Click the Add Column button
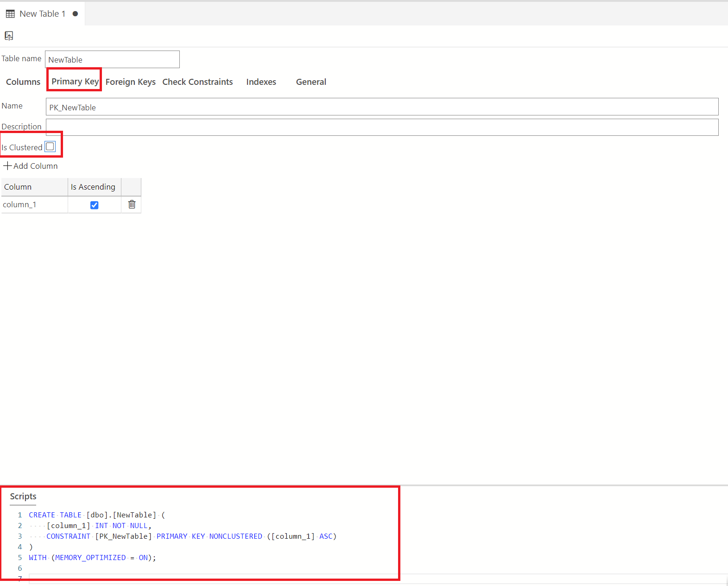 (x=31, y=166)
